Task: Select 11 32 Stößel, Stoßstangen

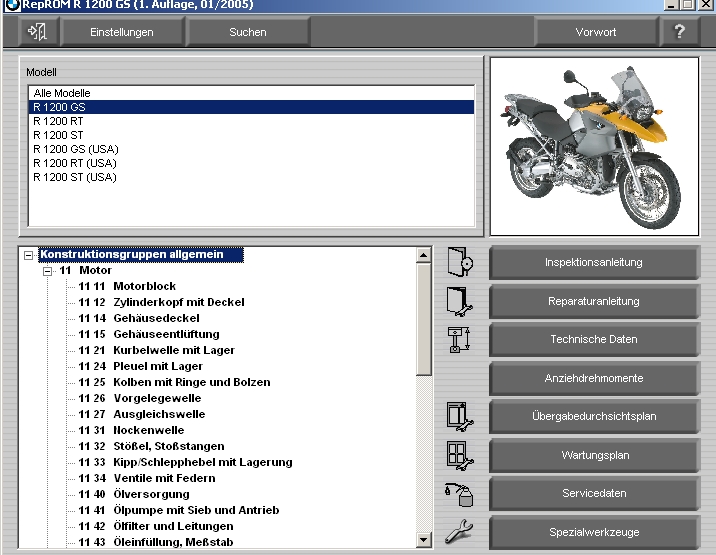Action: 151,446
